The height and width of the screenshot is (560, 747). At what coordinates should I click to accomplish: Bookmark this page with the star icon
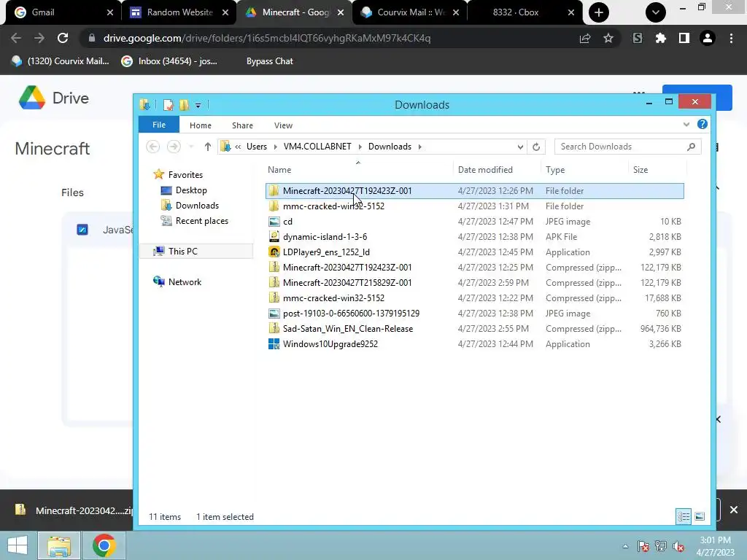608,38
